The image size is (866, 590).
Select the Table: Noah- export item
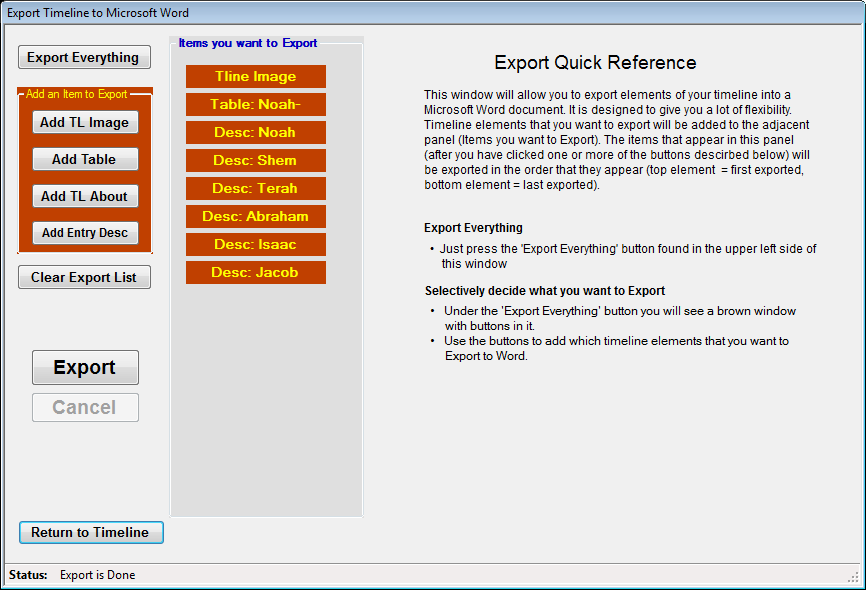256,104
